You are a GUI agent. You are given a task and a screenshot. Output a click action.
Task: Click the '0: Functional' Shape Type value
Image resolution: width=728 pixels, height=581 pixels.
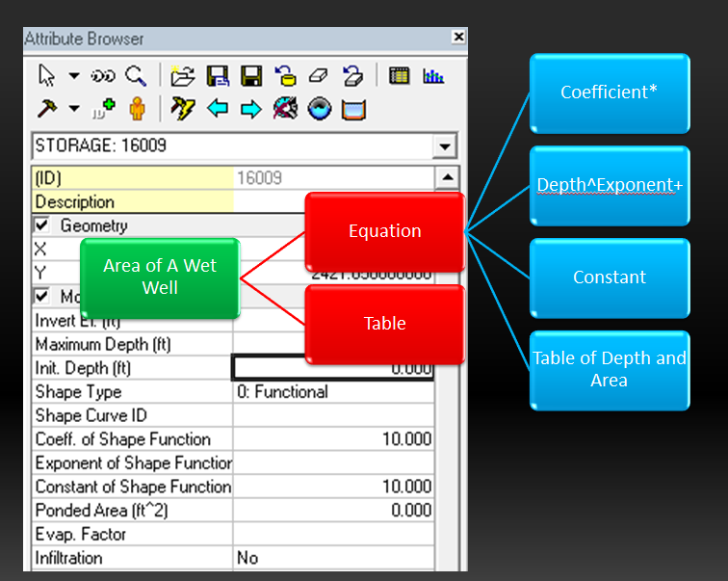(282, 391)
